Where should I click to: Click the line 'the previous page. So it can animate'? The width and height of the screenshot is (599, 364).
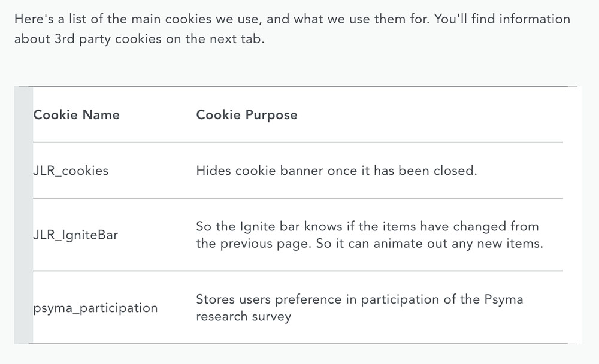pos(370,244)
